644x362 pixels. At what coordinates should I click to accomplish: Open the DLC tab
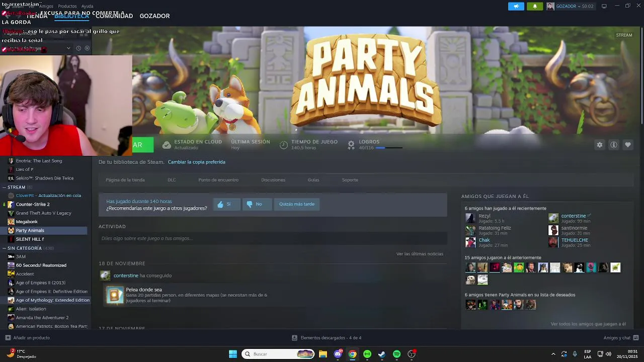pos(172,180)
